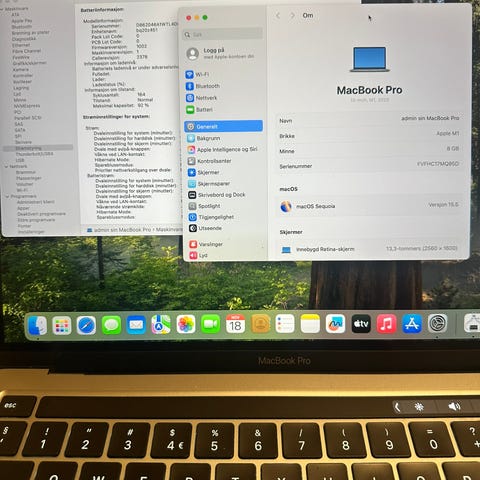Select SATA in System Information tree
Viewport: 480px width, 480px height.
pyautogui.click(x=20, y=130)
